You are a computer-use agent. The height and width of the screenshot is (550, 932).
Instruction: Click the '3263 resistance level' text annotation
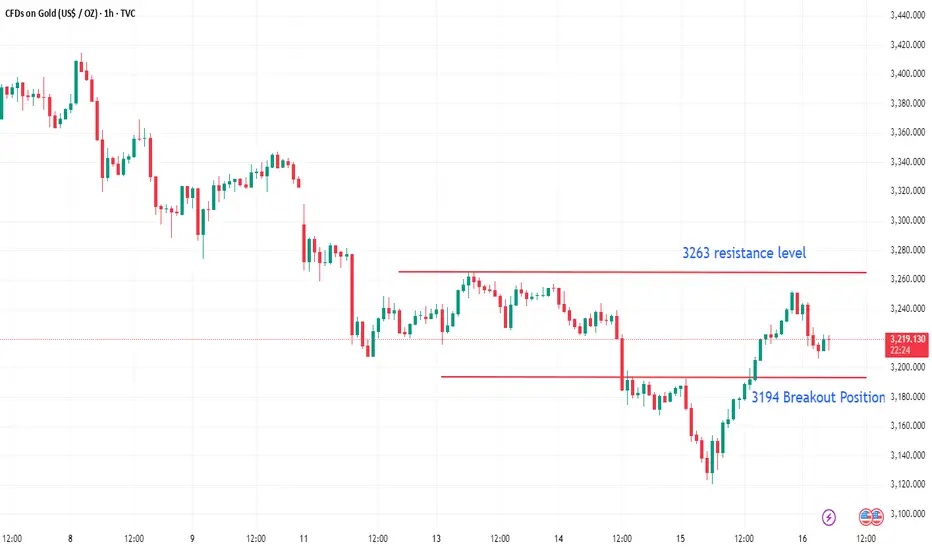click(x=744, y=253)
